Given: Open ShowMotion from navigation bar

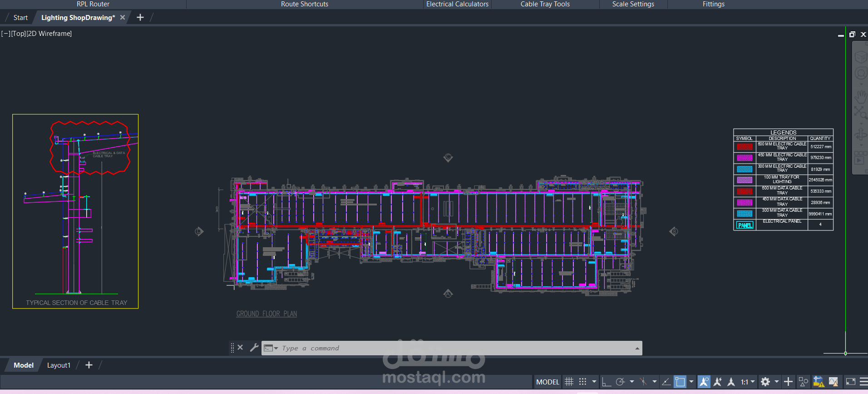Looking at the screenshot, I should 860,158.
